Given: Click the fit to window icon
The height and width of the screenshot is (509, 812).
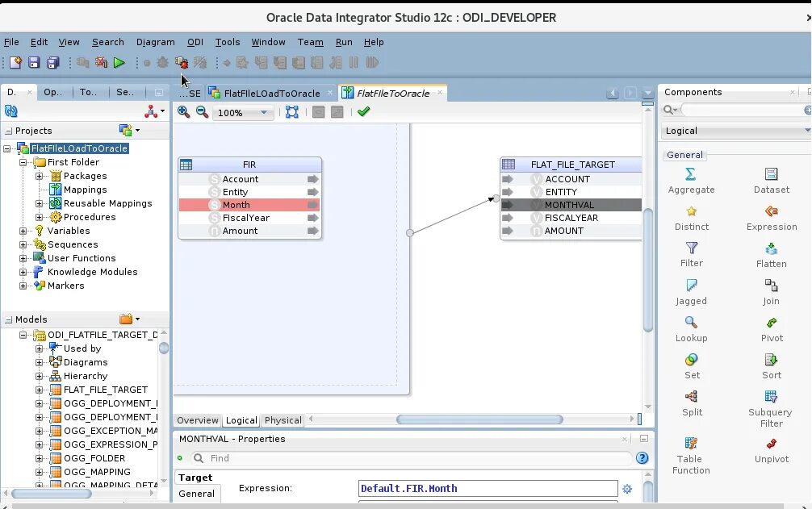Looking at the screenshot, I should click(292, 112).
